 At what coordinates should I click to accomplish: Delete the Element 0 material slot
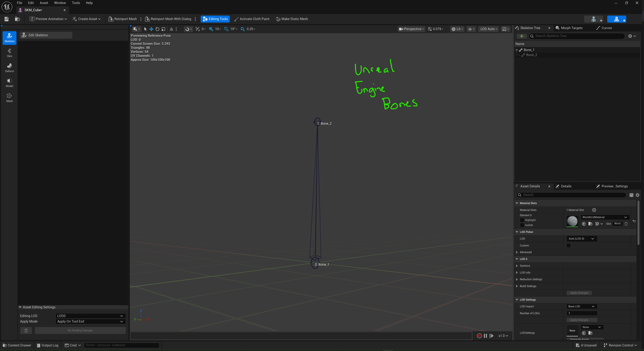[x=626, y=224]
